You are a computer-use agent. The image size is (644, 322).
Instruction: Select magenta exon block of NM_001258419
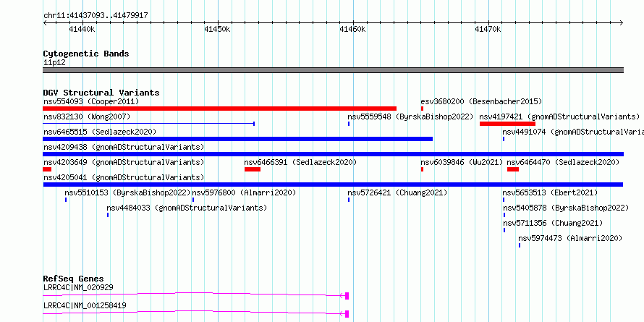pyautogui.click(x=347, y=314)
